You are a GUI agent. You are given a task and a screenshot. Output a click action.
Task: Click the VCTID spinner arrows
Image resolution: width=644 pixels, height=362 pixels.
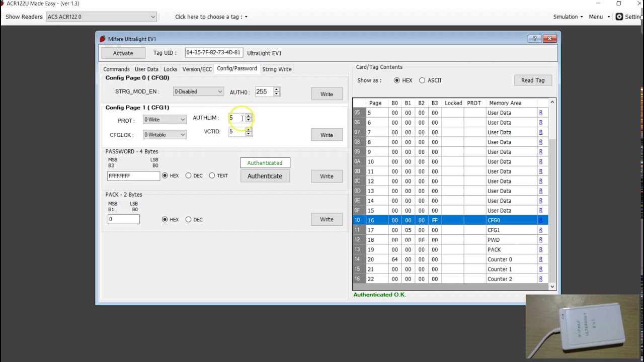pyautogui.click(x=249, y=132)
